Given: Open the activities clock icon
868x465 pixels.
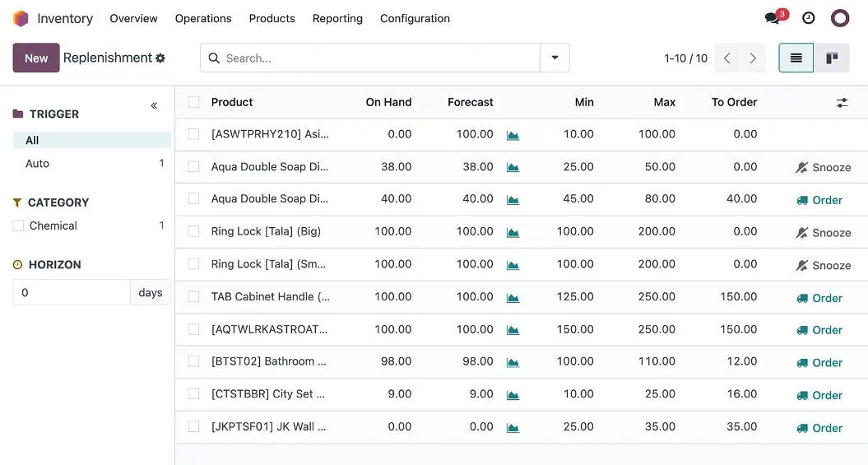Looking at the screenshot, I should click(x=808, y=18).
